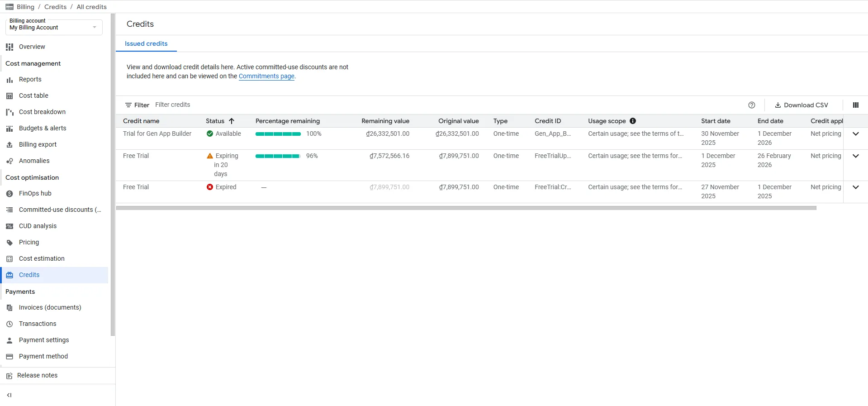Click the Billing export upload icon
The width and height of the screenshot is (868, 406).
click(x=9, y=145)
